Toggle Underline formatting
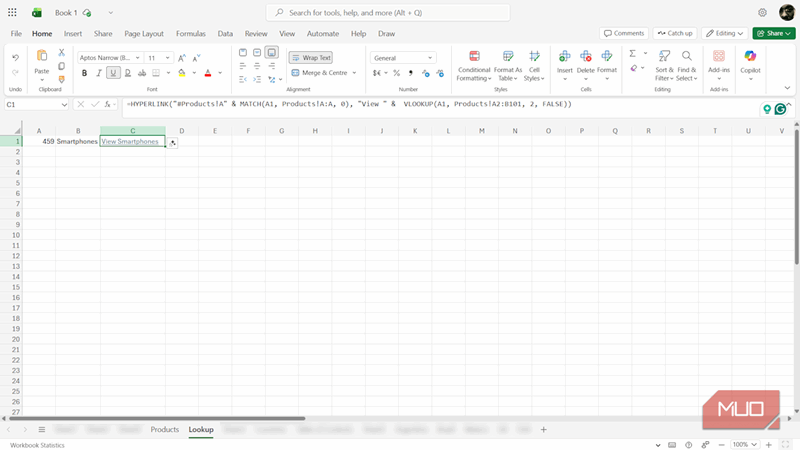800x450 pixels. coord(113,73)
